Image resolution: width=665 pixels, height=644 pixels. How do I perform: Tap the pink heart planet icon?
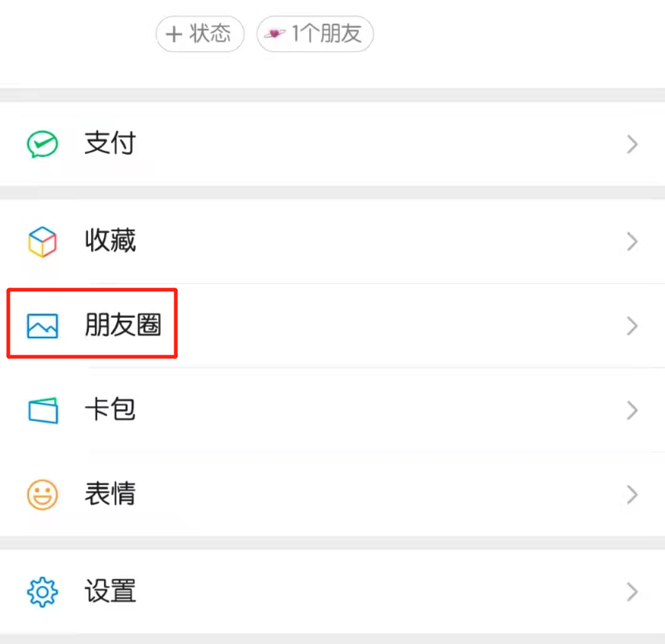pyautogui.click(x=275, y=33)
